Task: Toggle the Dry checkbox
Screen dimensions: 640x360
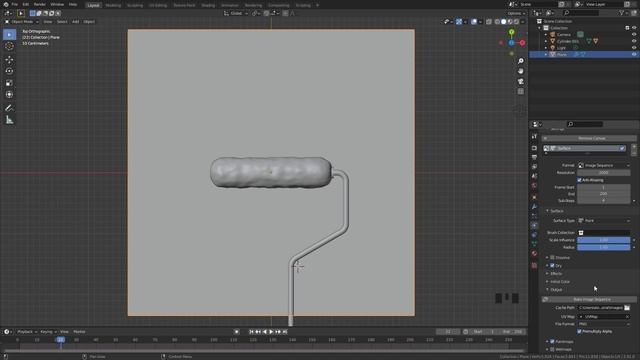Action: coord(552,266)
